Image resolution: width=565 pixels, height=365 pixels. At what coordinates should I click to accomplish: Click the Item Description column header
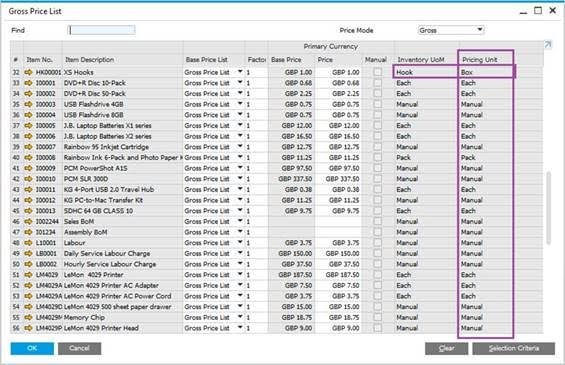[x=123, y=60]
